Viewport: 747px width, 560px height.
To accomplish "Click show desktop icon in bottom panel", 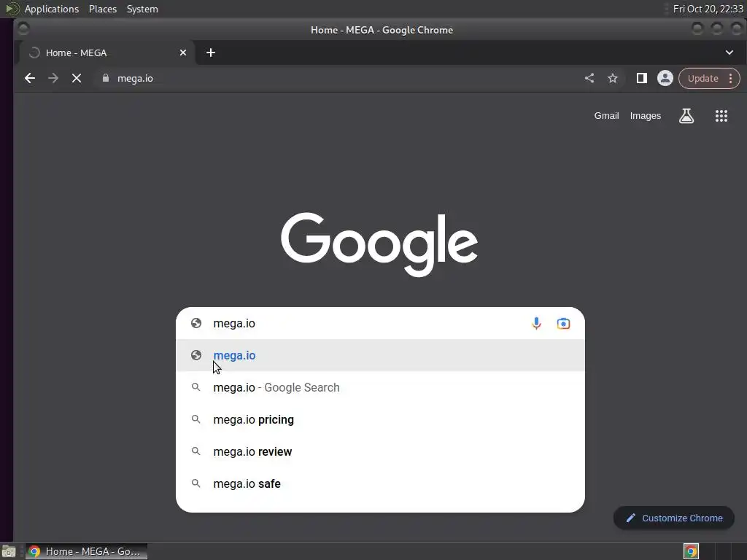I will 9,551.
